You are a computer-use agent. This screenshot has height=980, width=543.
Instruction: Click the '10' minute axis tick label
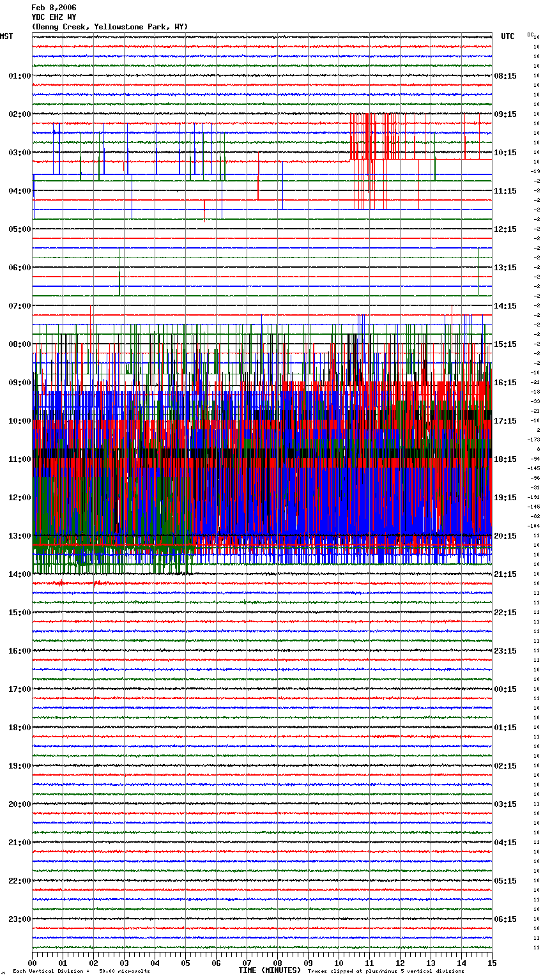pyautogui.click(x=339, y=963)
